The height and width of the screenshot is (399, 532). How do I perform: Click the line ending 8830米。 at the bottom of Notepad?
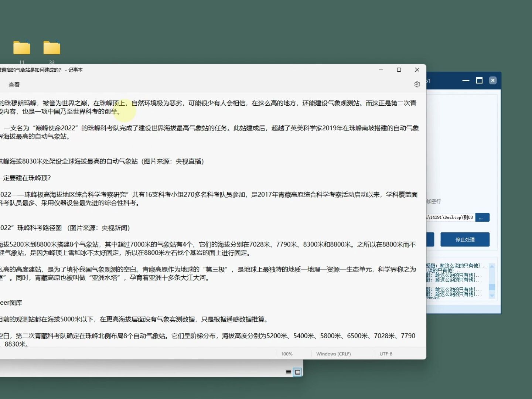click(14, 344)
